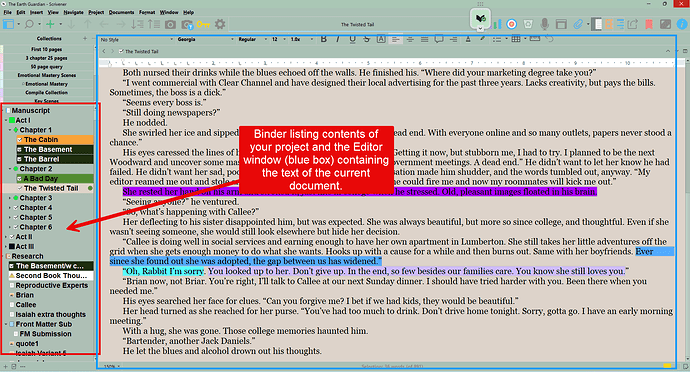
Task: Click the red bookmark icon
Action: pos(649,24)
